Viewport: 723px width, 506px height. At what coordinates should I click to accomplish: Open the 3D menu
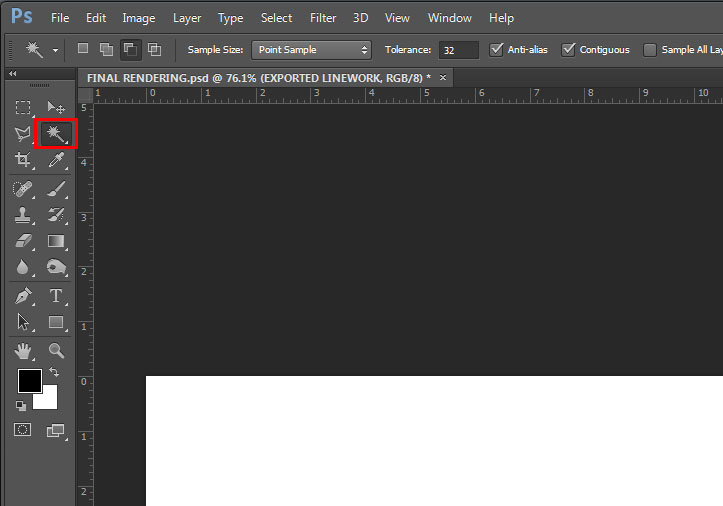pyautogui.click(x=361, y=18)
